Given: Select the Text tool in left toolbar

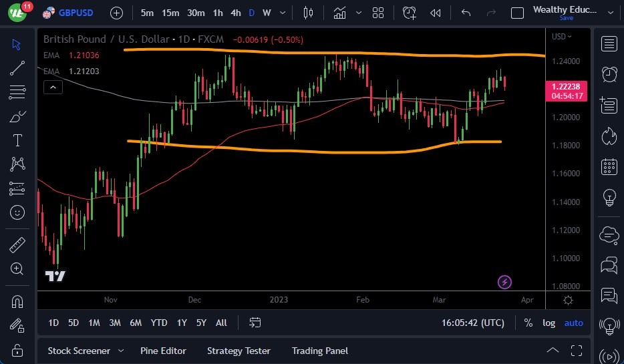Looking at the screenshot, I should coord(17,140).
